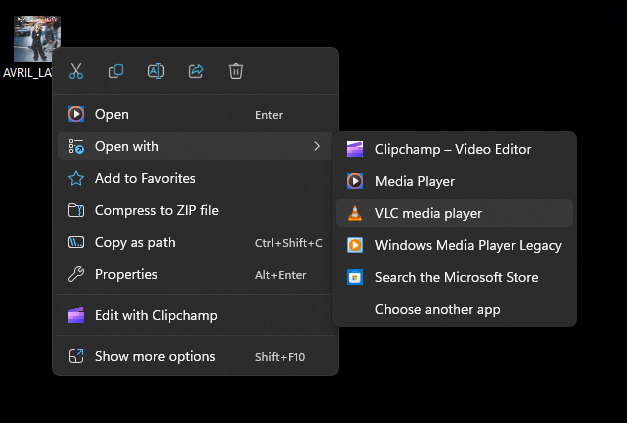627x423 pixels.
Task: Click Choose another app
Action: click(454, 309)
